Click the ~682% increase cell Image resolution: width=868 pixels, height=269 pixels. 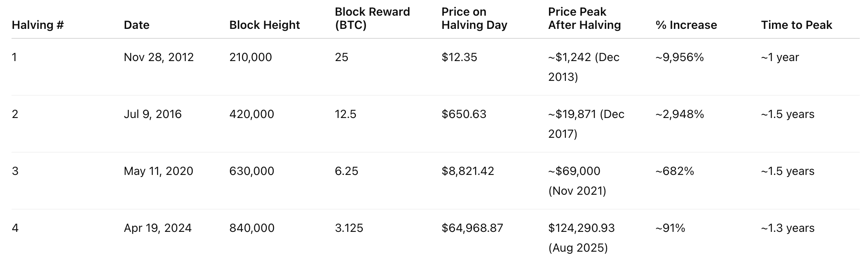pos(675,171)
